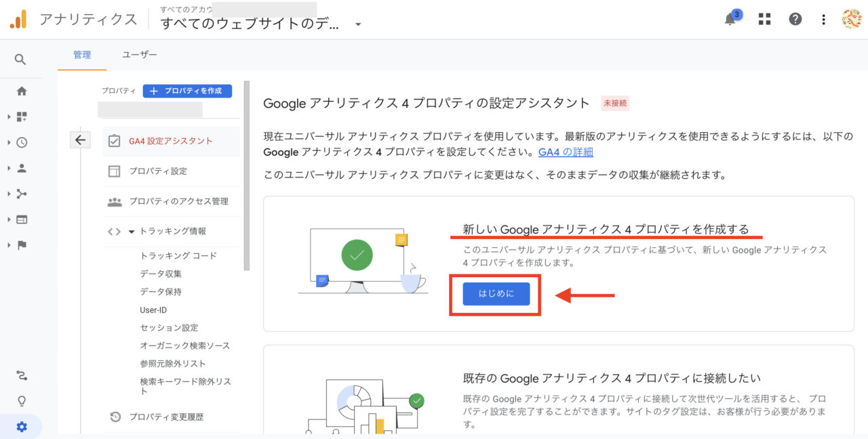Open プロパティ変更履歴 menu item
868x439 pixels.
tap(171, 417)
